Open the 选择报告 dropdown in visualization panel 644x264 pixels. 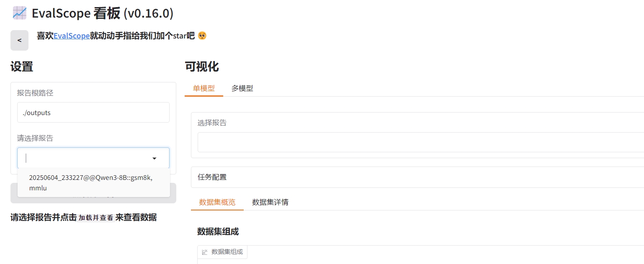(x=419, y=142)
